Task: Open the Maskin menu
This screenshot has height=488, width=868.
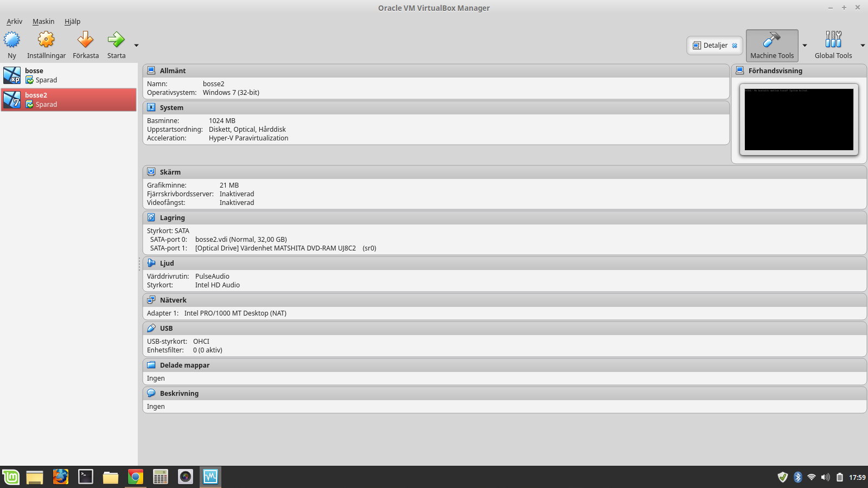Action: (x=43, y=22)
